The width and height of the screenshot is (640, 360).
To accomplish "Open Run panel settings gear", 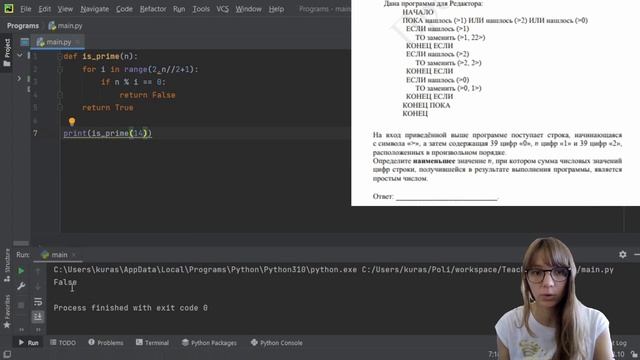I will pos(622,254).
